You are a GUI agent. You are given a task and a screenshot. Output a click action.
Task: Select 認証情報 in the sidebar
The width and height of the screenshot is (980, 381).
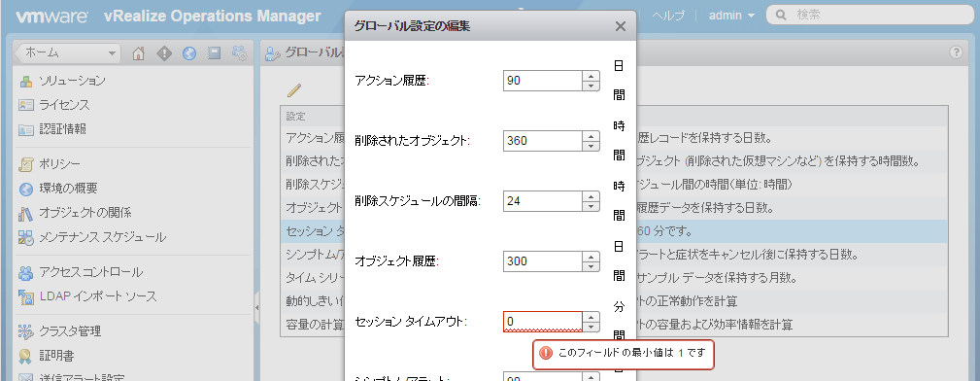(62, 129)
